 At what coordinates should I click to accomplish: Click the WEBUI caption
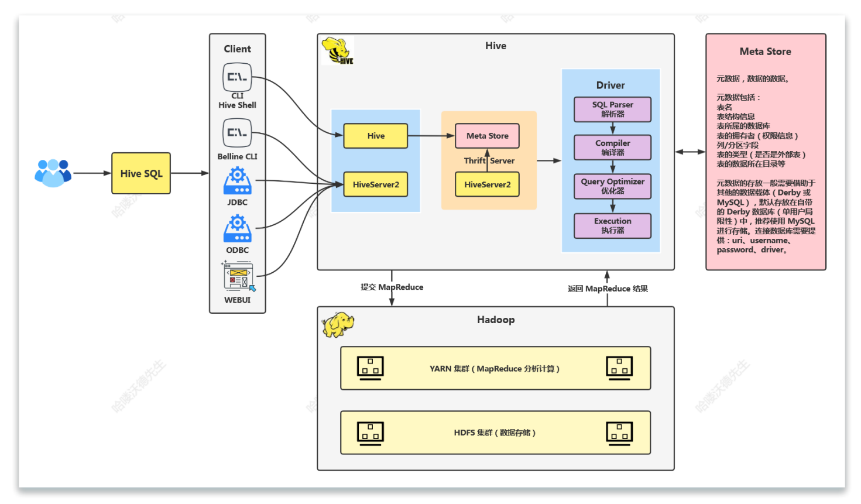237,300
